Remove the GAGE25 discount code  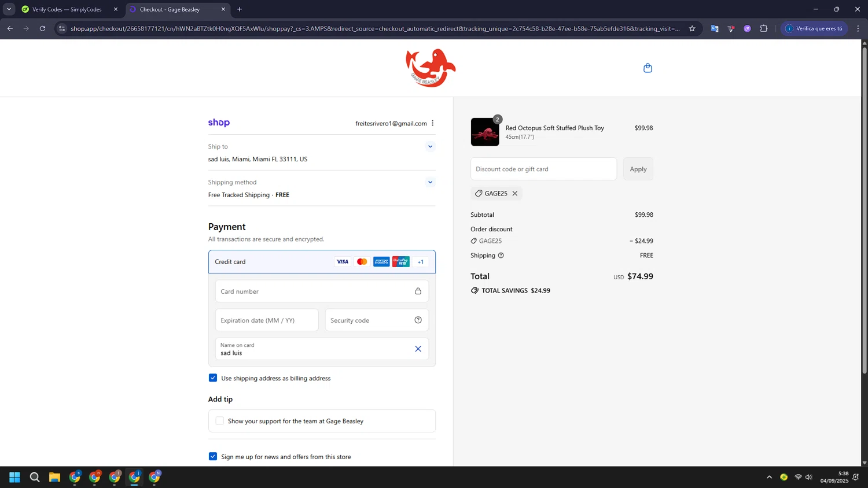[514, 194]
